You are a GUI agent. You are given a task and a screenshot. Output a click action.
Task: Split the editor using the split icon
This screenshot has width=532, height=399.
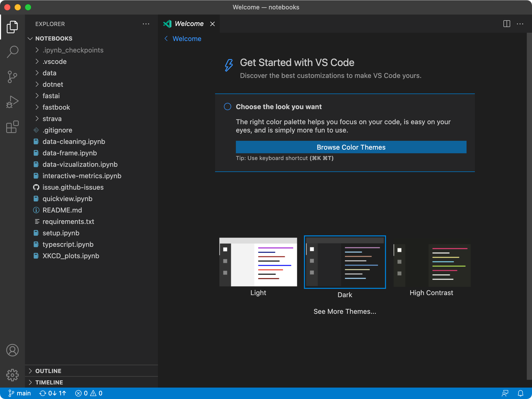[506, 24]
